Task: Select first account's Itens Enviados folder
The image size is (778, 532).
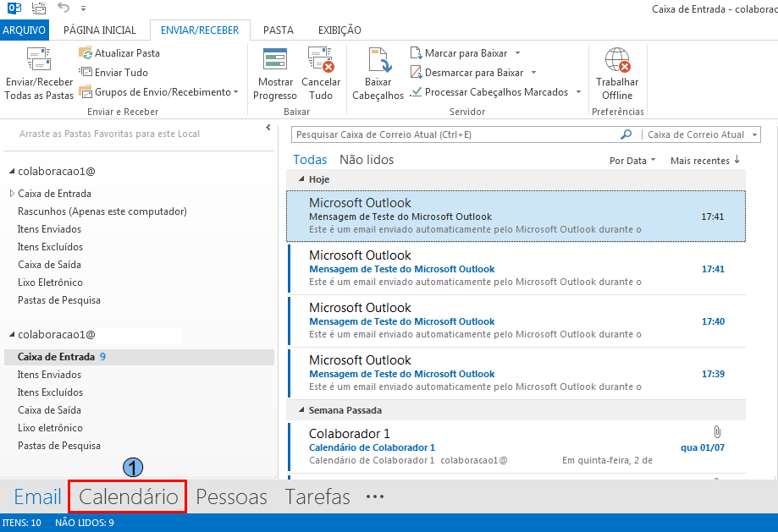Action: click(49, 229)
